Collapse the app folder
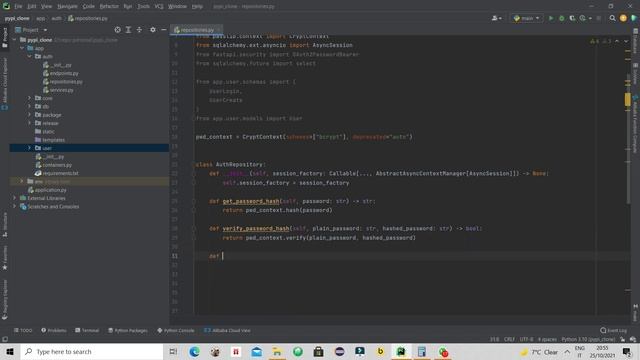 (x=22, y=48)
